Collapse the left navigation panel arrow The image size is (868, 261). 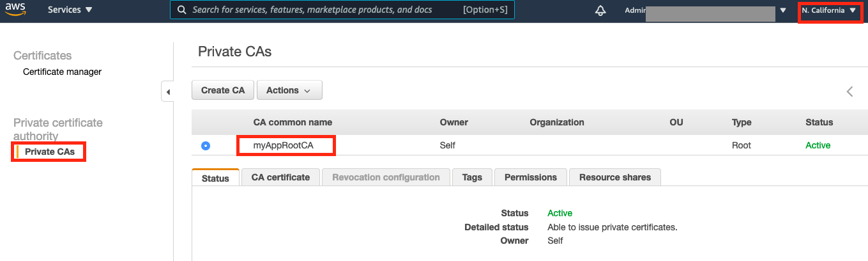[x=168, y=92]
